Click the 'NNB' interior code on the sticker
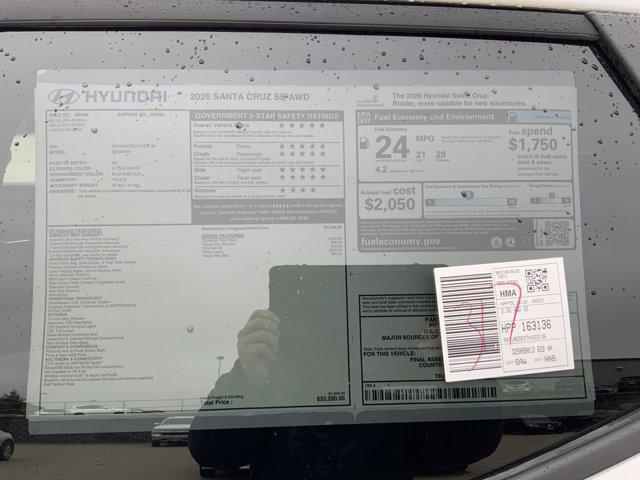 coord(550,359)
